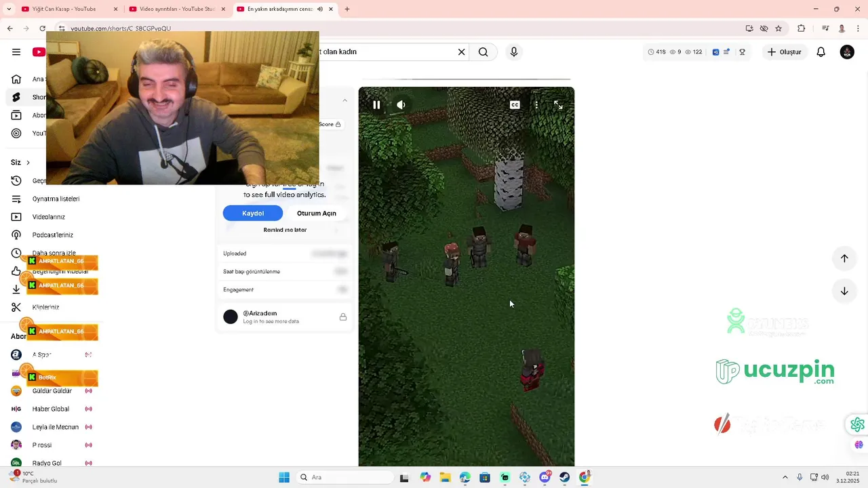Open the Haber Global subscription channel
868x488 pixels.
pyautogui.click(x=51, y=409)
